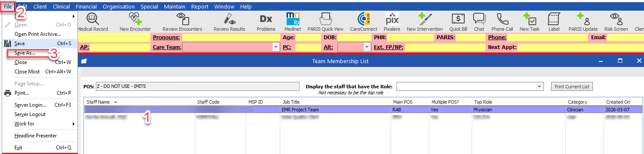Click the Physician cell in Top Role
The image size is (644, 154).
(483, 110)
